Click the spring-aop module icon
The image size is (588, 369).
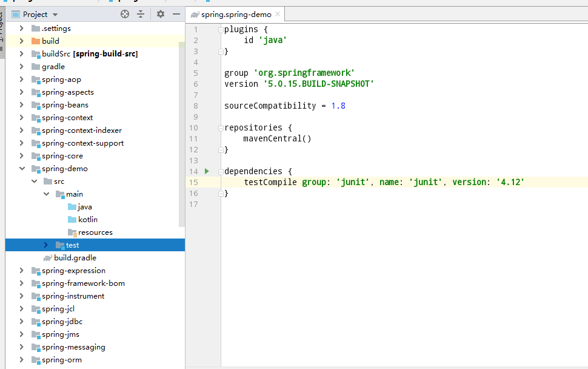click(x=36, y=80)
